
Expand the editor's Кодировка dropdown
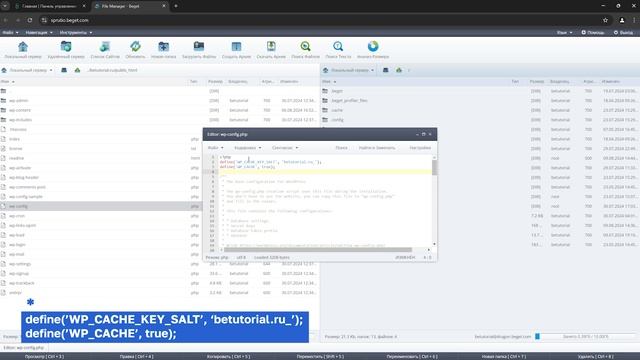(248, 148)
